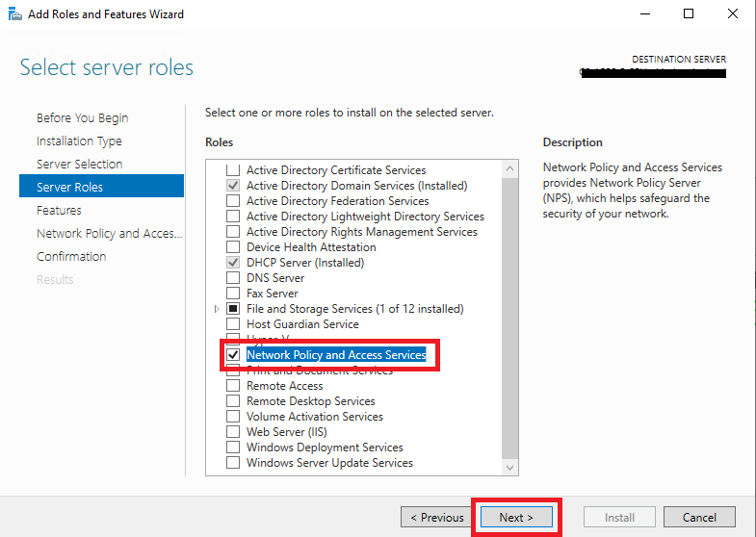This screenshot has height=537, width=756.
Task: Tick the Active Directory Certificate Services checkbox
Action: pos(233,170)
